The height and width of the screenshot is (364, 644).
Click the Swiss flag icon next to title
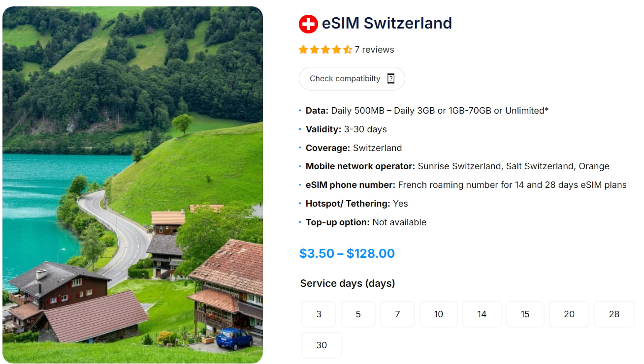308,23
